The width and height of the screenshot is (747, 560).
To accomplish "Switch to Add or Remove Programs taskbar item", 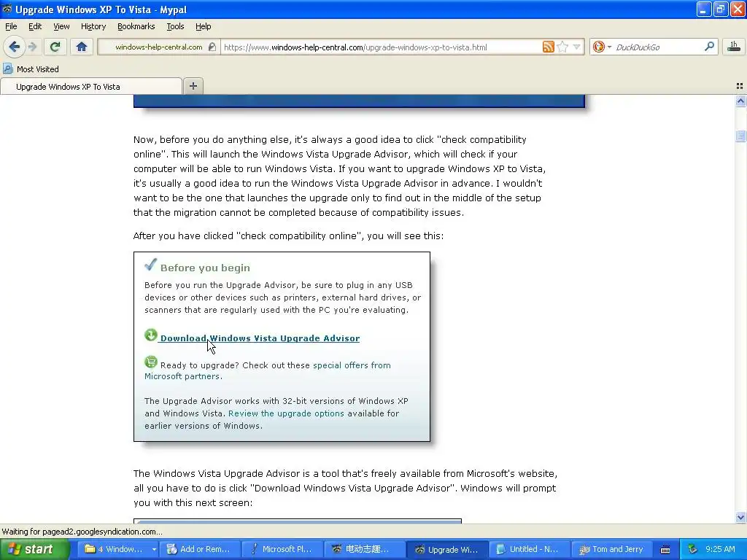I will point(200,549).
